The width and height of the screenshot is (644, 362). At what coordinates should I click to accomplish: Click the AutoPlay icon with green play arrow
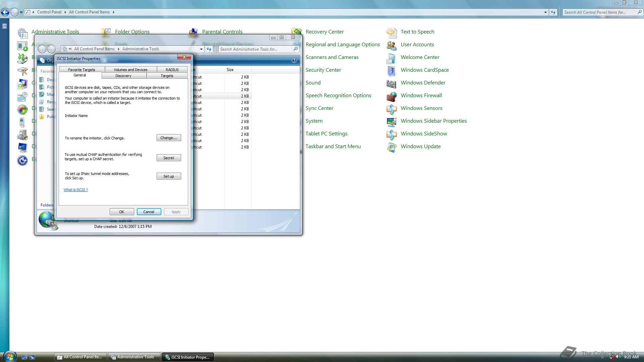coord(22,46)
